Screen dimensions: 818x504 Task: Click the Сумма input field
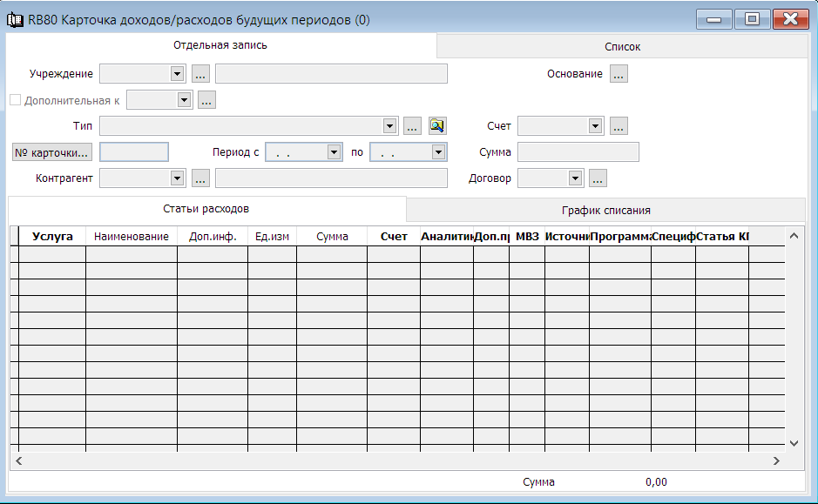tap(578, 152)
